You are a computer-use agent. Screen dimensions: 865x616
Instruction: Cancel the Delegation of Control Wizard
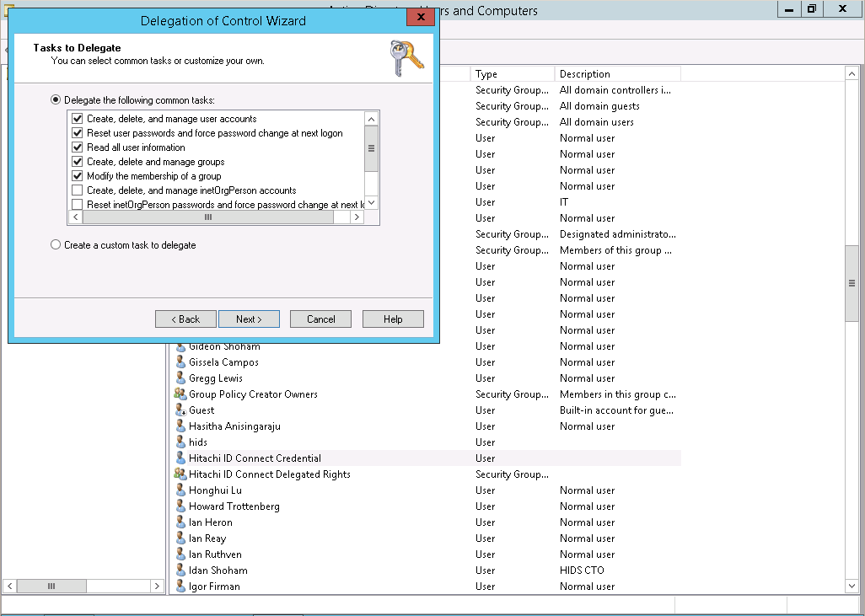click(320, 319)
